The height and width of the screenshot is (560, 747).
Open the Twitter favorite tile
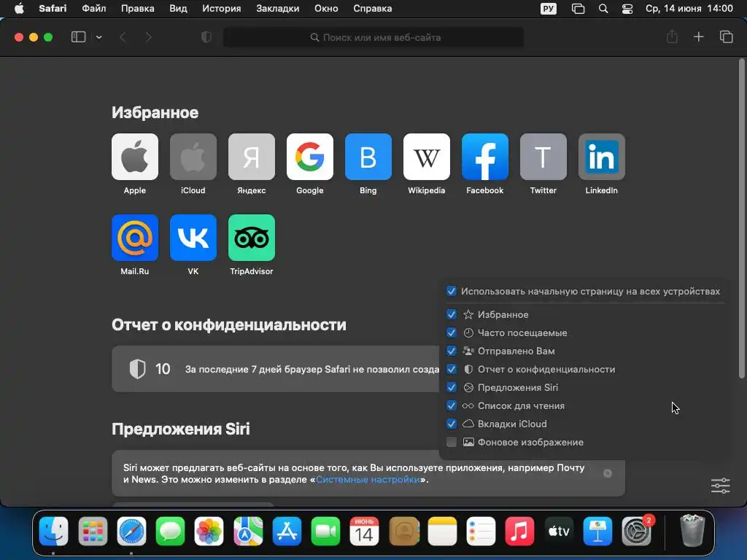543,157
